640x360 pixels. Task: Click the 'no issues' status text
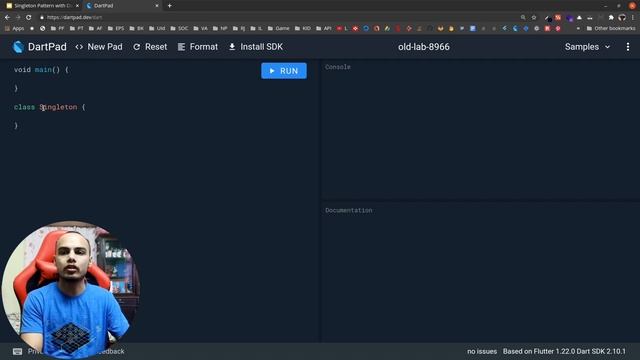coord(482,351)
